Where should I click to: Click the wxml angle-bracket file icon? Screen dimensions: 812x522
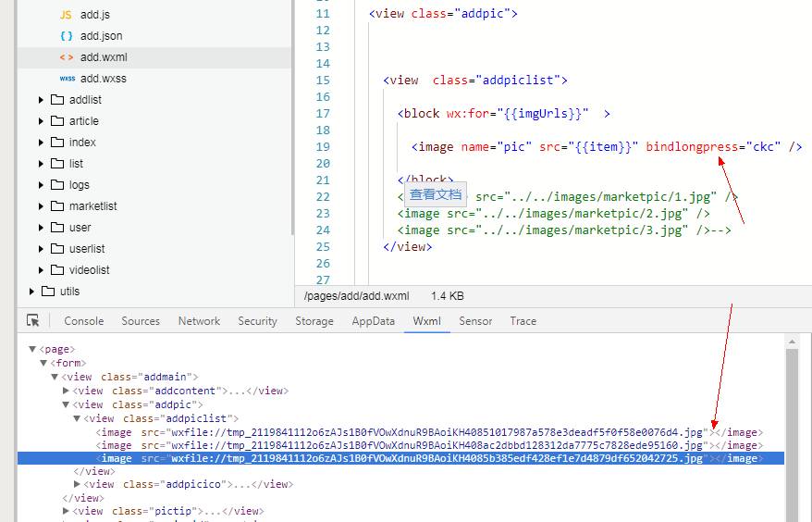click(x=67, y=57)
